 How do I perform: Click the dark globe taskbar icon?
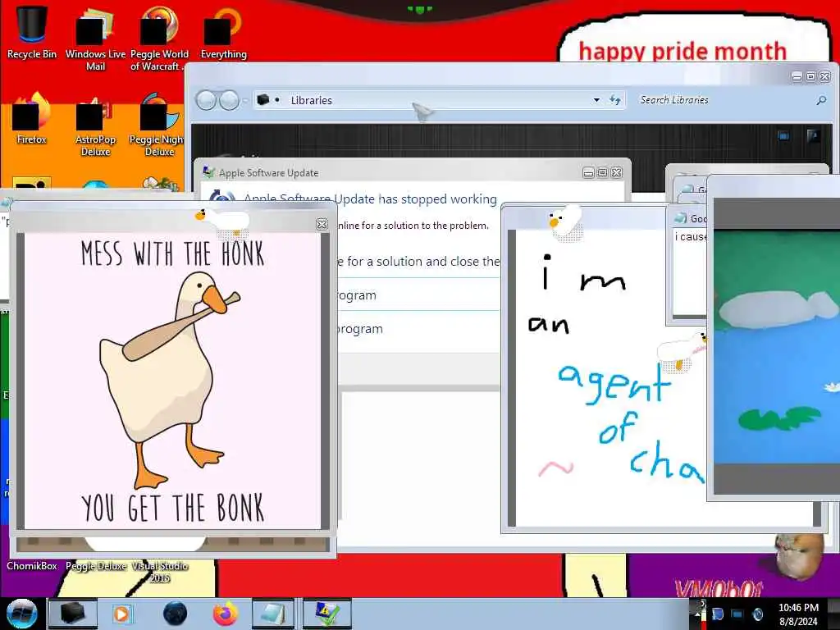click(x=176, y=614)
